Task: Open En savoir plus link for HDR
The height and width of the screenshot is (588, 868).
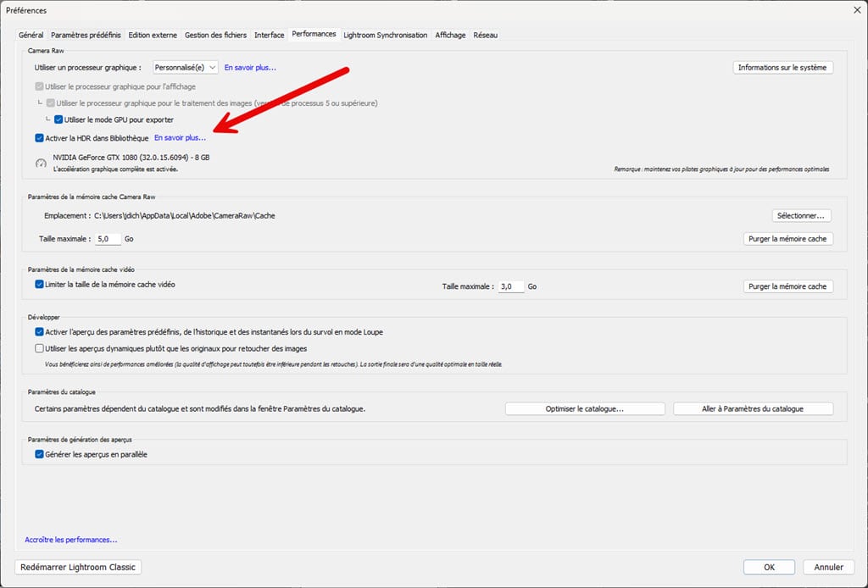Action: click(180, 138)
